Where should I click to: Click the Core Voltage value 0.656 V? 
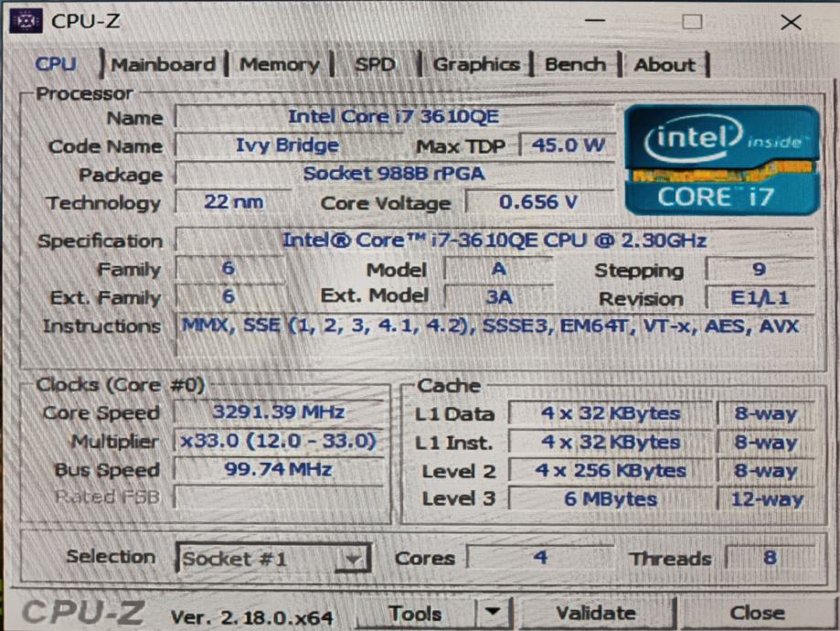point(539,202)
